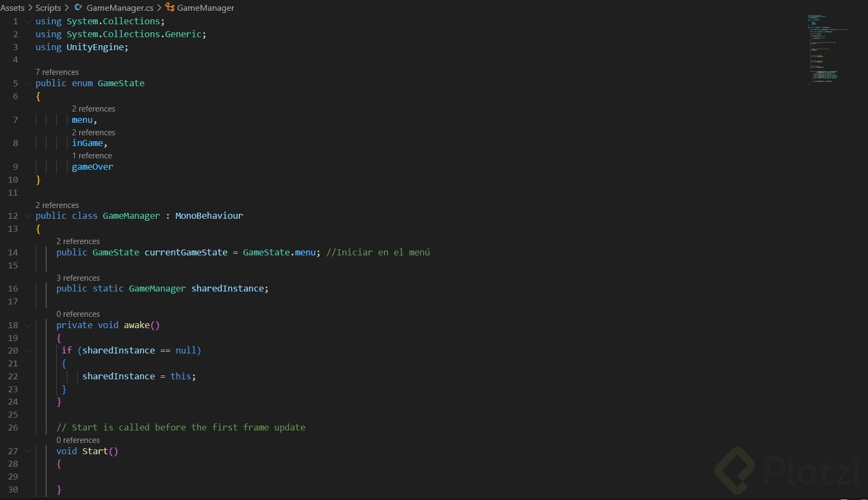Image resolution: width=868 pixels, height=500 pixels.
Task: Click "Generic" in the line 2 using statement
Action: pos(183,34)
